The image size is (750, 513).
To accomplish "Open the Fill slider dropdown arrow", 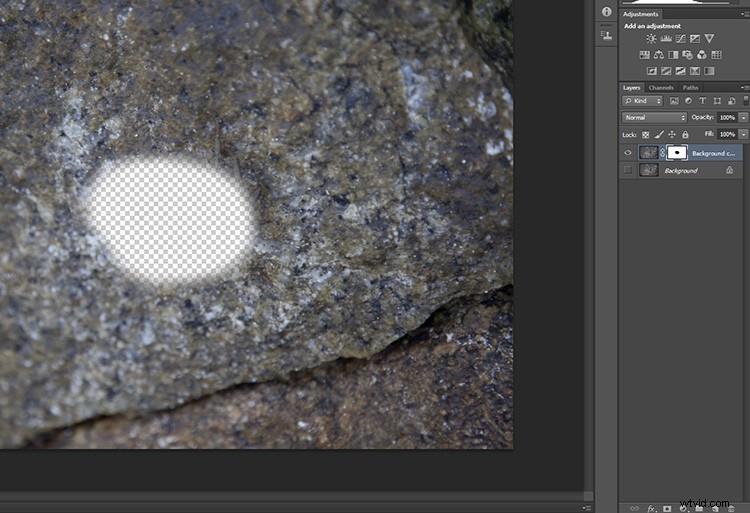I will pos(744,135).
